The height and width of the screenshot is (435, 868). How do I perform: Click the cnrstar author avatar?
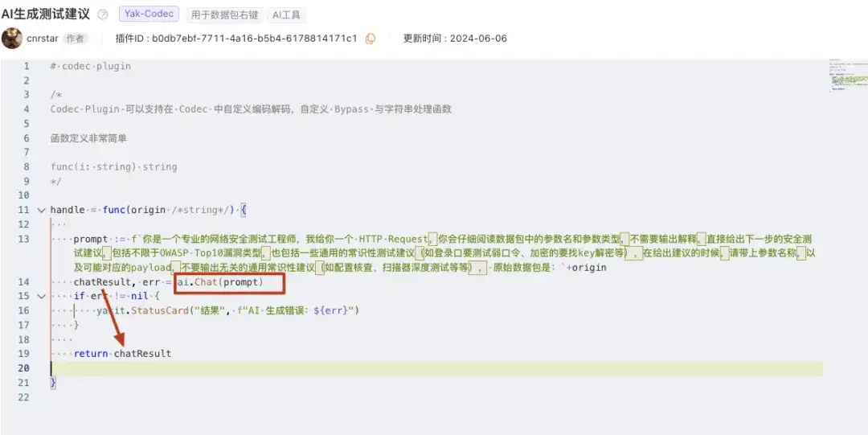pos(11,39)
